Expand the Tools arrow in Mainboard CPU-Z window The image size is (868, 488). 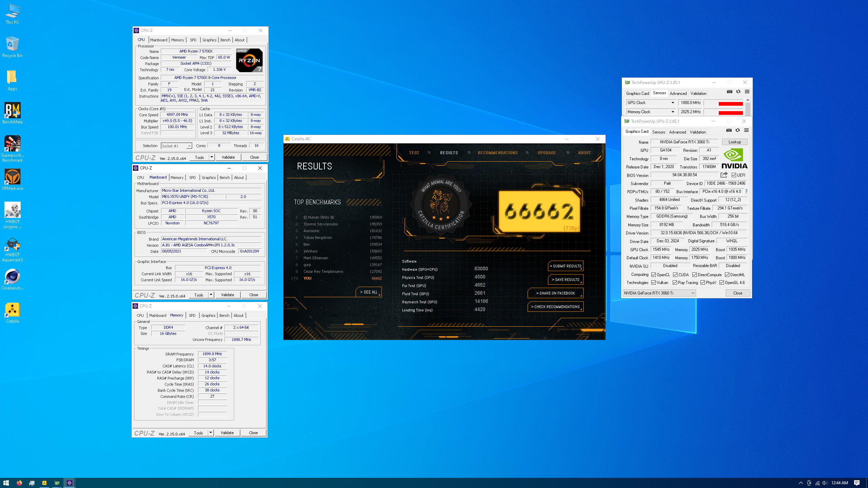point(211,295)
